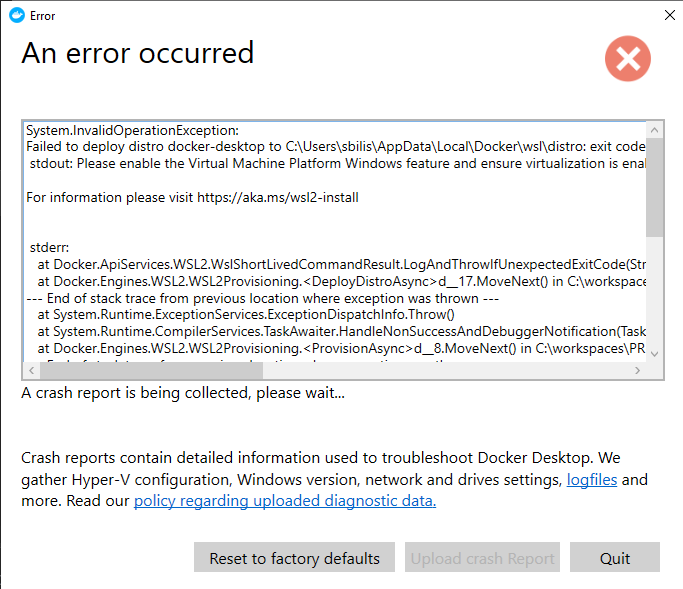This screenshot has height=589, width=683.
Task: Click empty vertical scrollbar track to page down
Action: 654,292
